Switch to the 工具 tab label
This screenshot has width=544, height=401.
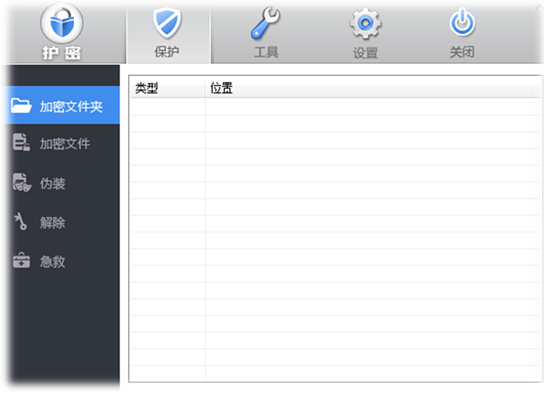point(266,52)
